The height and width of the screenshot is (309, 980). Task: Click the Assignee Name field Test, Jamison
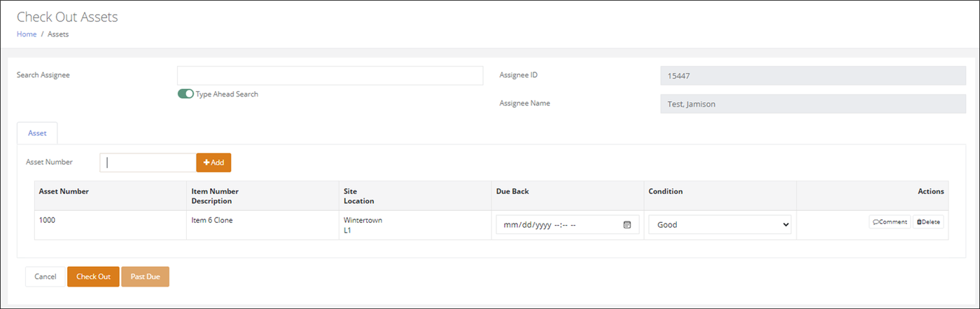click(813, 104)
